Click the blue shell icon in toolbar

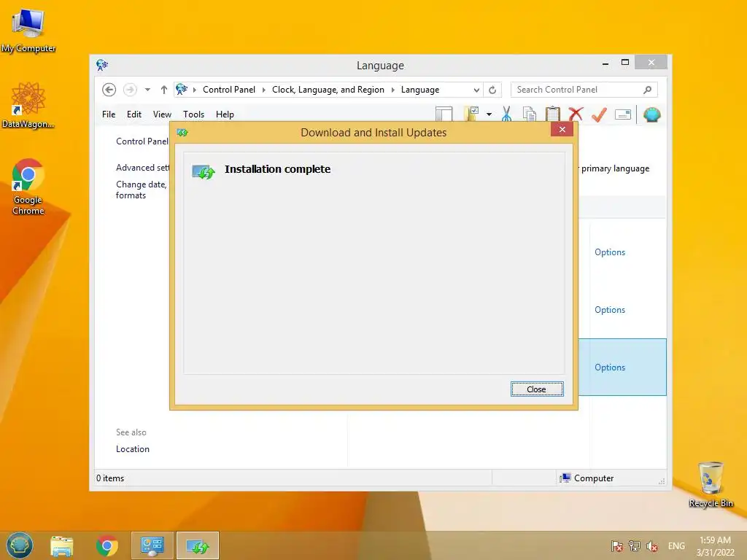[651, 114]
